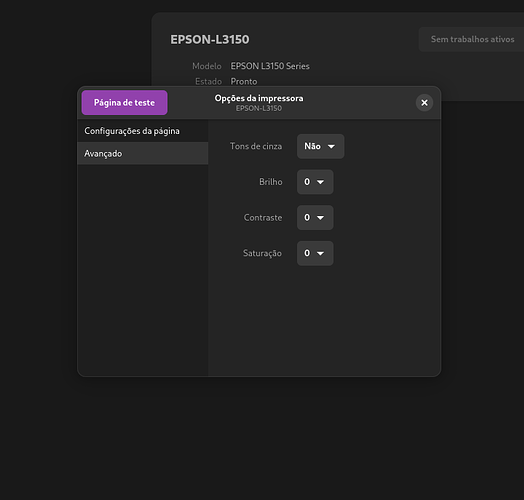
Task: Click the Página de teste button
Action: tap(124, 103)
